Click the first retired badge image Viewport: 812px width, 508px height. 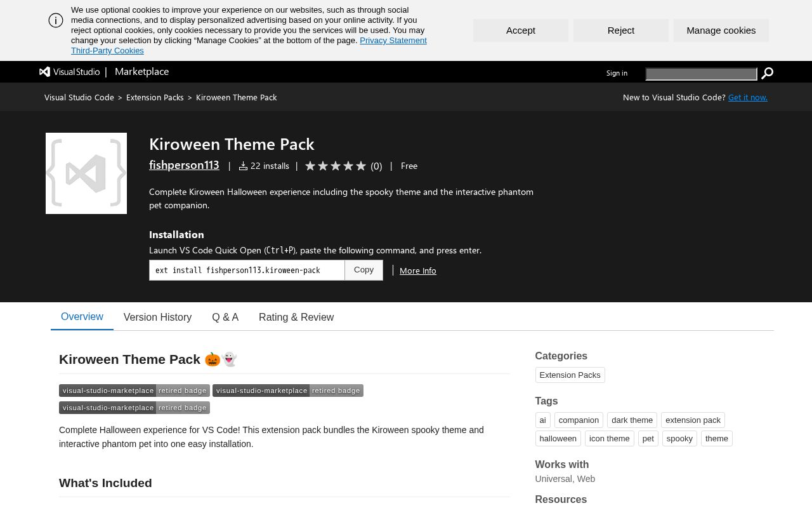click(134, 391)
